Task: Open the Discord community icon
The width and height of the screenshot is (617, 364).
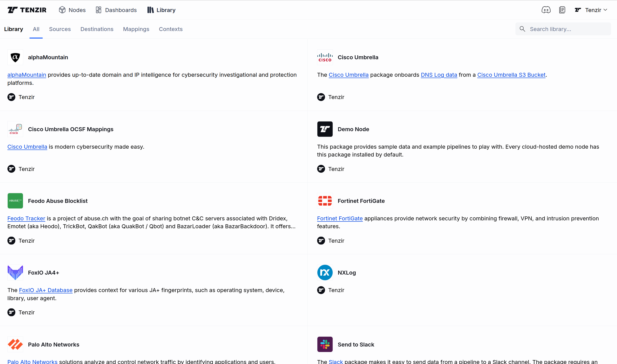Action: pyautogui.click(x=546, y=10)
